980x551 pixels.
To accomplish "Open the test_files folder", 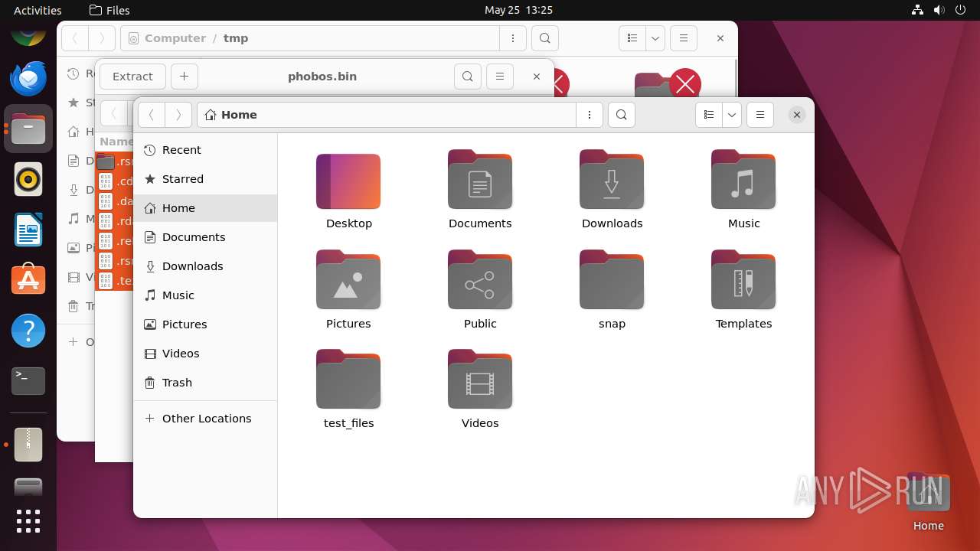I will tap(348, 390).
